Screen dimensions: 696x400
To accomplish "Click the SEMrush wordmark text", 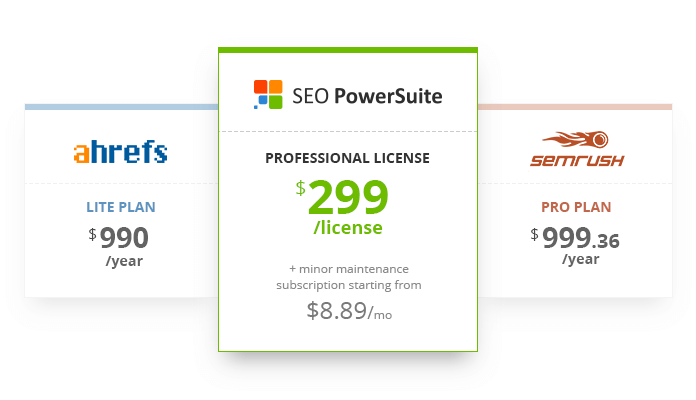I will [x=577, y=160].
